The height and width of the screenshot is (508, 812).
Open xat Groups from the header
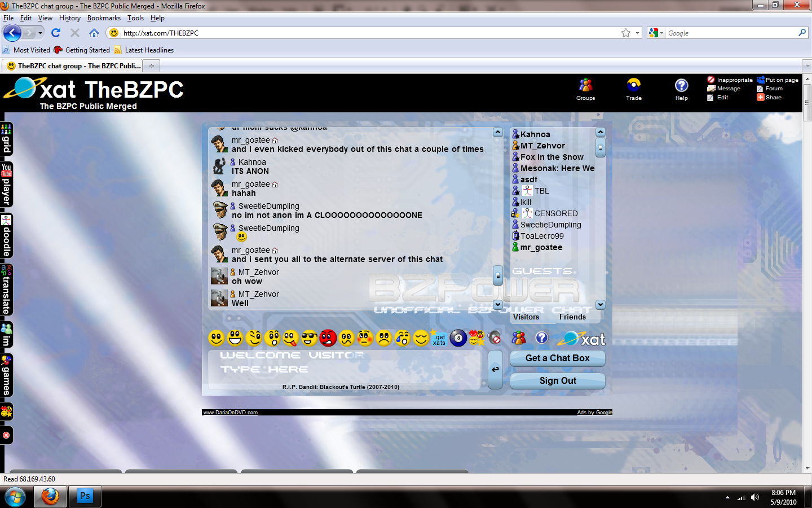tap(585, 89)
